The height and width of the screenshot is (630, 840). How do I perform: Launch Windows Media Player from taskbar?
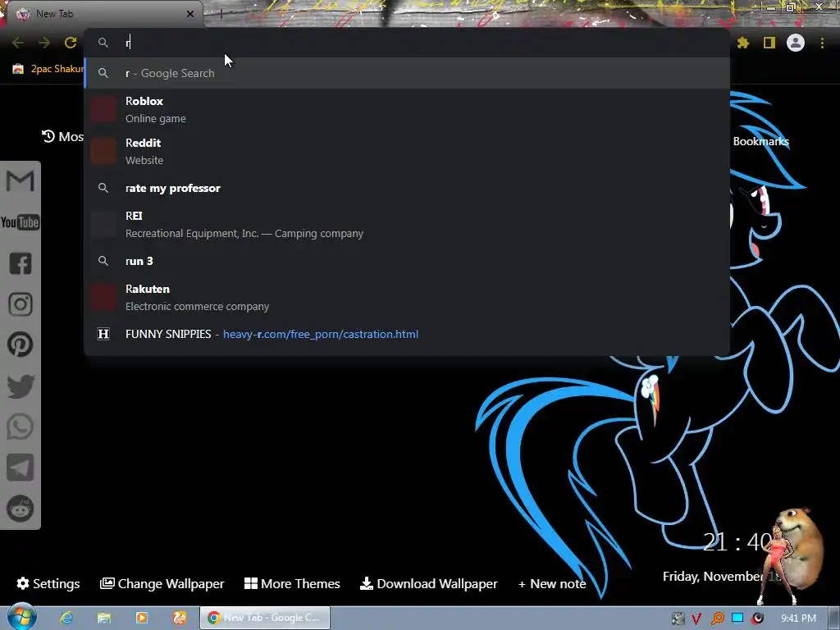point(141,618)
